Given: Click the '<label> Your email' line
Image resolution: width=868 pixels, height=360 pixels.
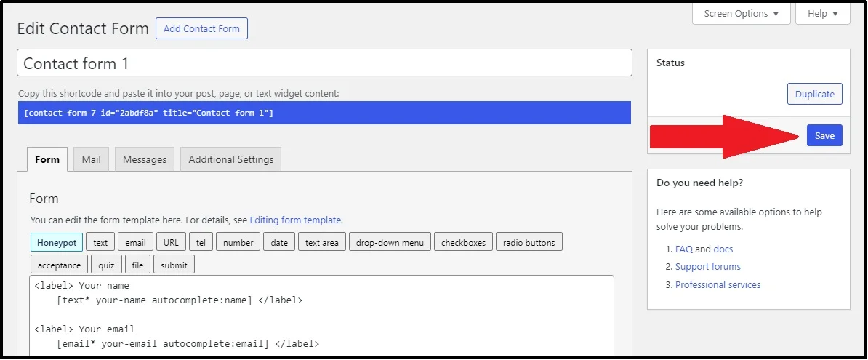Looking at the screenshot, I should click(85, 329).
